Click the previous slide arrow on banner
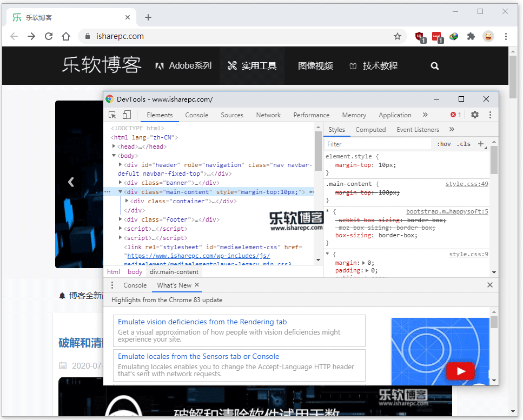This screenshot has height=420, width=523. point(71,182)
